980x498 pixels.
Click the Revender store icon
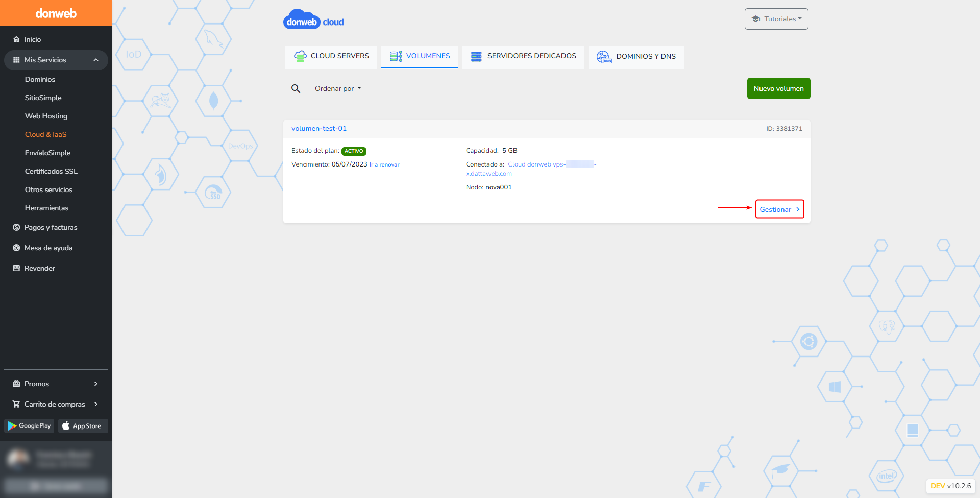click(16, 268)
